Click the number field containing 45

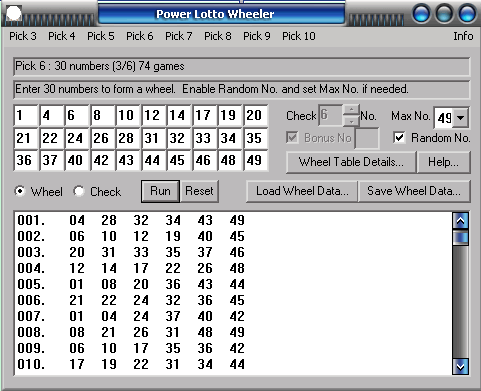tap(179, 160)
